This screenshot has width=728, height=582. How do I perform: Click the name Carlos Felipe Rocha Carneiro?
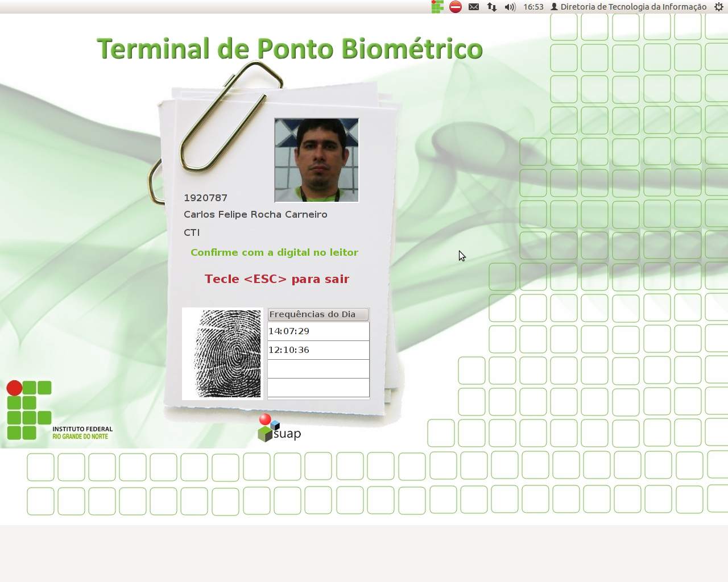255,214
